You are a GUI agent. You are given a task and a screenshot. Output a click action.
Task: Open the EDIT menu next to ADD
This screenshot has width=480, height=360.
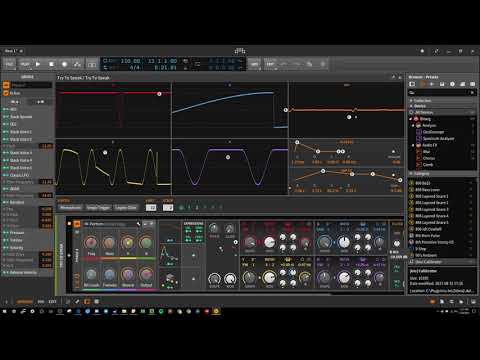270,64
